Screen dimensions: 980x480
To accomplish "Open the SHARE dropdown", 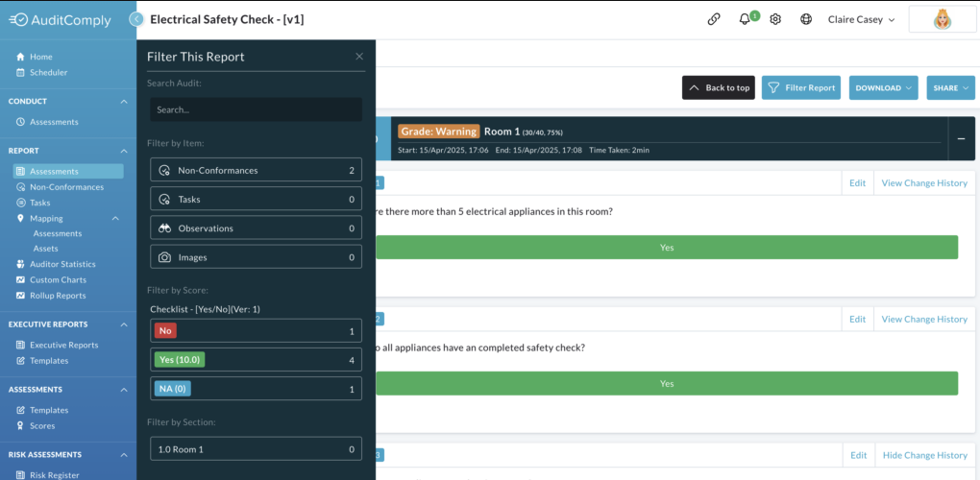I will pos(950,88).
